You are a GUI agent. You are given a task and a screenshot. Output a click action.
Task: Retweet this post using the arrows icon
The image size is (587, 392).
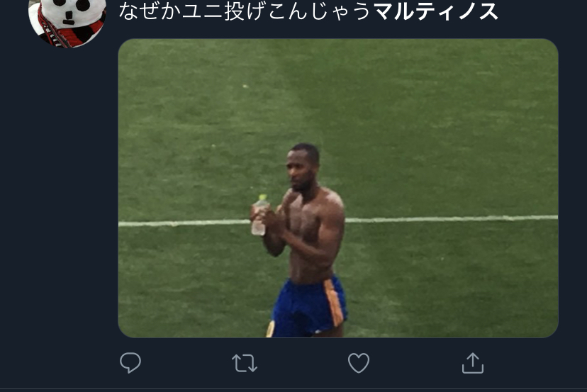[245, 364]
